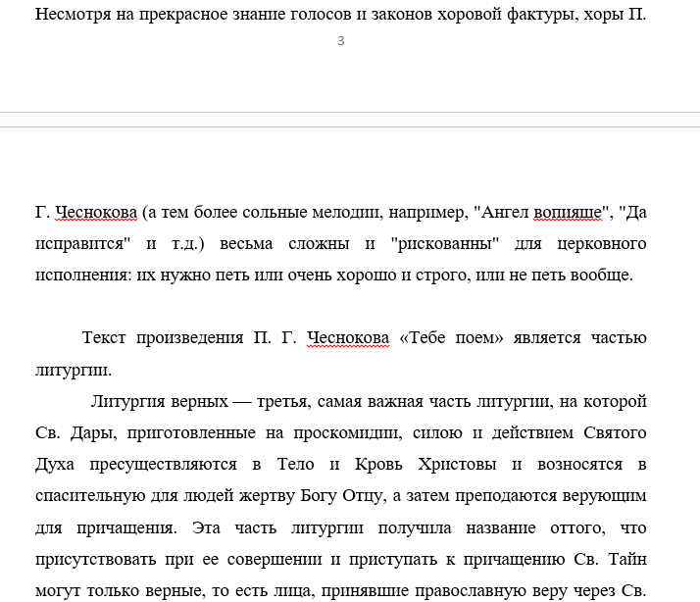Click the word "причащения."
The width and height of the screenshot is (700, 602).
[126, 527]
